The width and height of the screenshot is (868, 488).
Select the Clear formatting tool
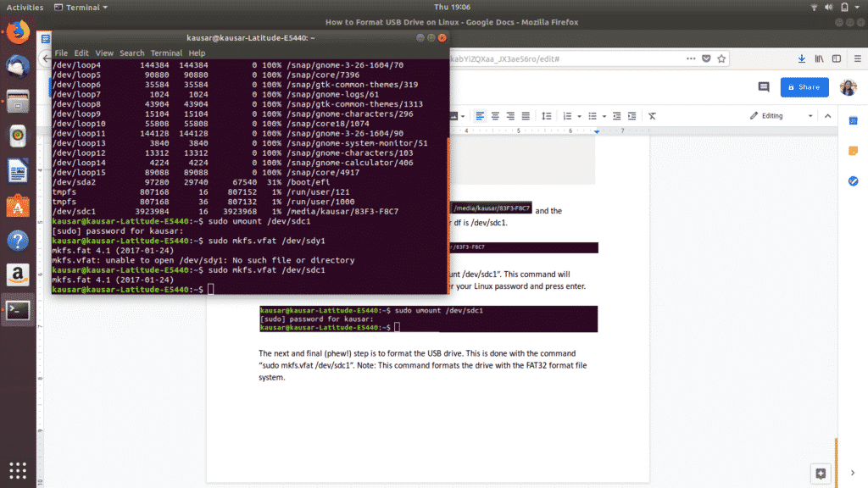coord(651,115)
